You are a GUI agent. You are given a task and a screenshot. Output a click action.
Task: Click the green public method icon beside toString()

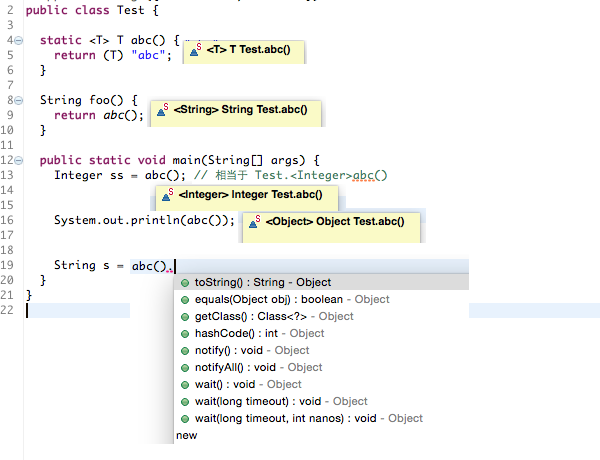click(x=185, y=283)
